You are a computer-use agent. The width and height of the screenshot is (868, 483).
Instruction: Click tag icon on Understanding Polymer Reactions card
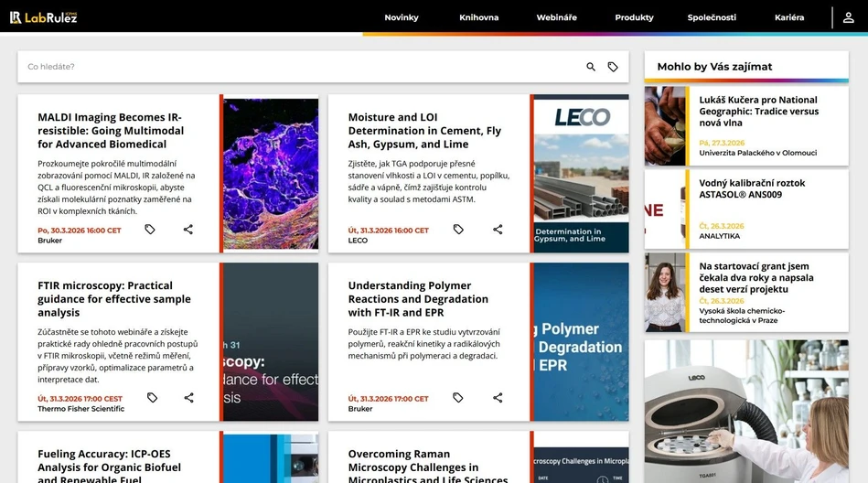pos(458,398)
